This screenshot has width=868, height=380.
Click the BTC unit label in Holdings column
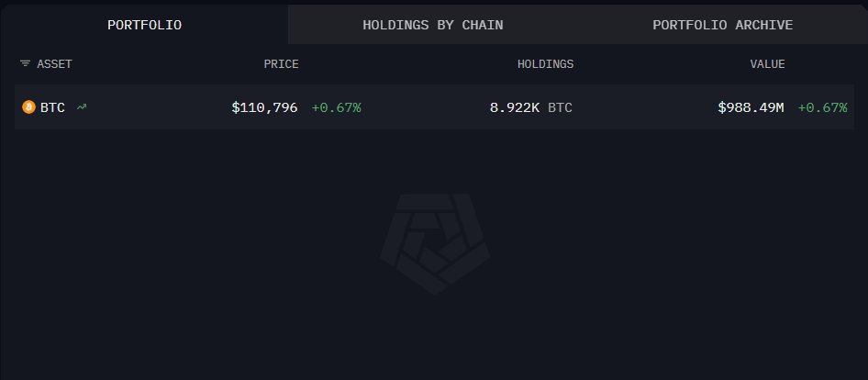click(x=560, y=107)
